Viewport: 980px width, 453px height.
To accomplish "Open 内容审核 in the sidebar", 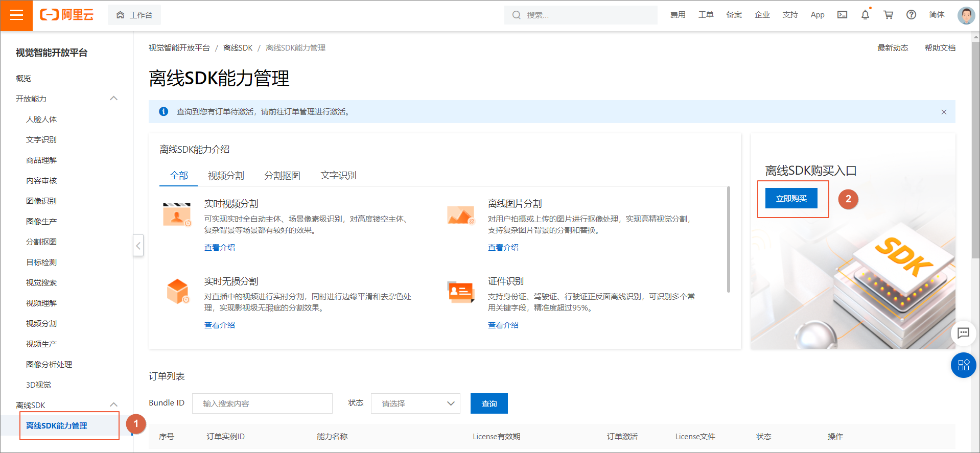I will [x=41, y=180].
